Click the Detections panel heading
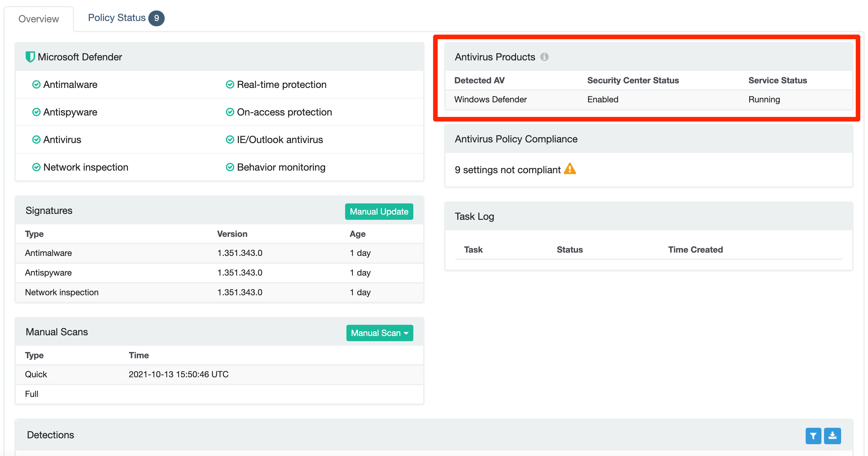 (51, 435)
